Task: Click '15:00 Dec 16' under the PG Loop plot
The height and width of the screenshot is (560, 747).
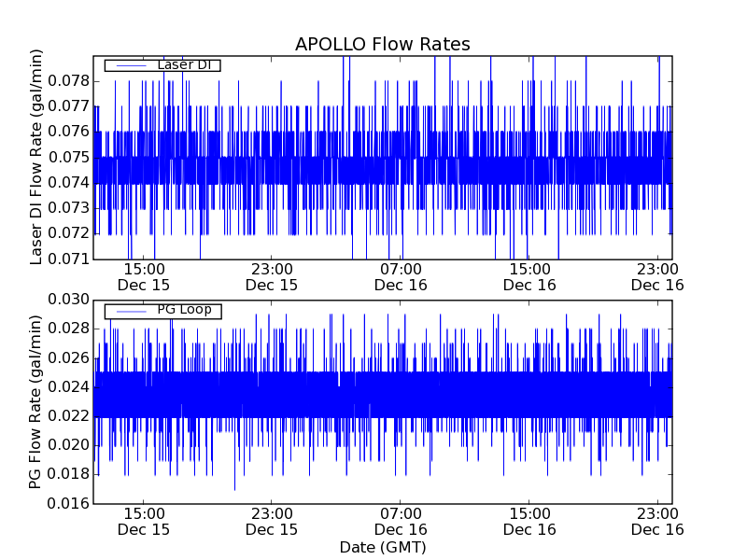Action: tap(529, 522)
